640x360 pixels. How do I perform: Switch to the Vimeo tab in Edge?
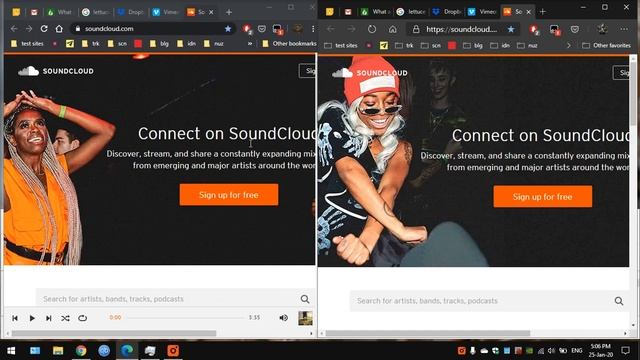[x=482, y=12]
